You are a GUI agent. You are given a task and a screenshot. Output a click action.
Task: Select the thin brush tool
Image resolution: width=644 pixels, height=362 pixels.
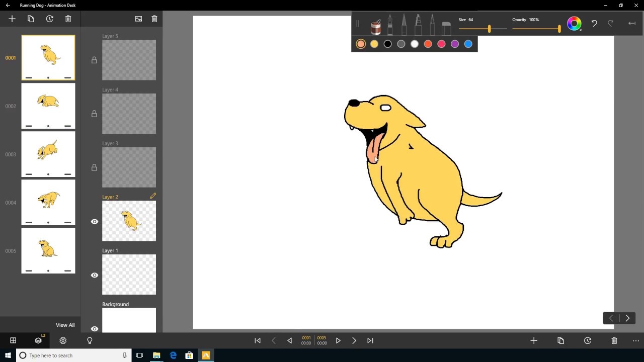432,24
